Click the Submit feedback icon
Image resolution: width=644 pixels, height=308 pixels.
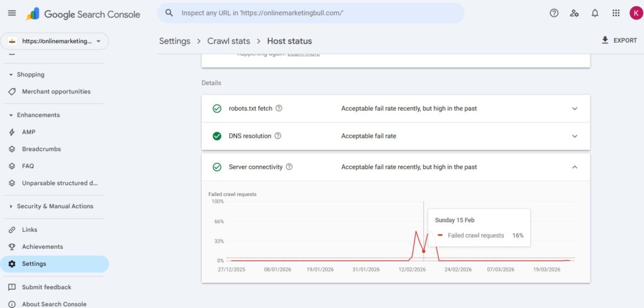pos(12,287)
